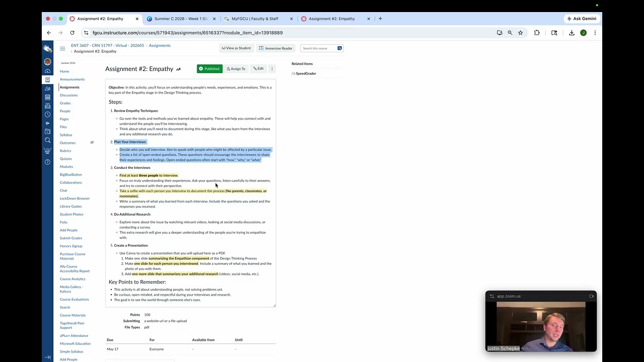Click the browser zoom magnifier icon in address bar

pyautogui.click(x=510, y=33)
